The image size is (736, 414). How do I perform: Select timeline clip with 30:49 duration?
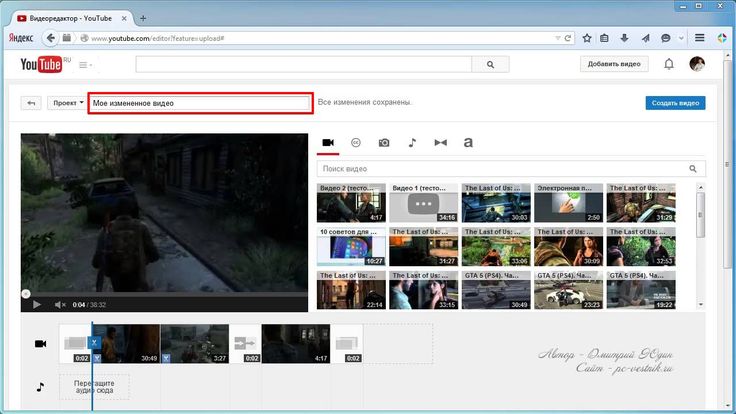point(127,344)
